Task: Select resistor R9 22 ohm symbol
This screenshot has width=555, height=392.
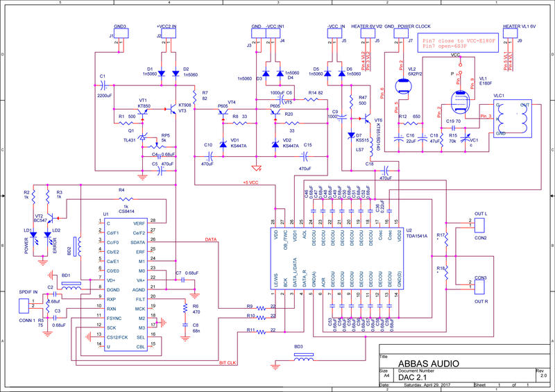Action: [x=261, y=309]
